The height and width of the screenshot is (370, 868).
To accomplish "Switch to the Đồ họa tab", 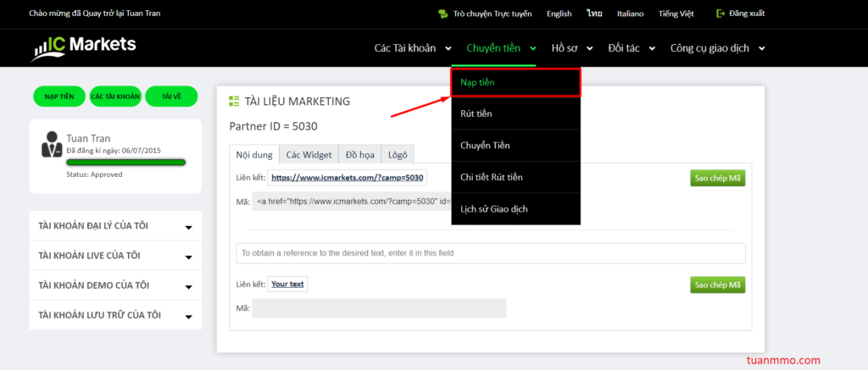I will click(x=359, y=155).
